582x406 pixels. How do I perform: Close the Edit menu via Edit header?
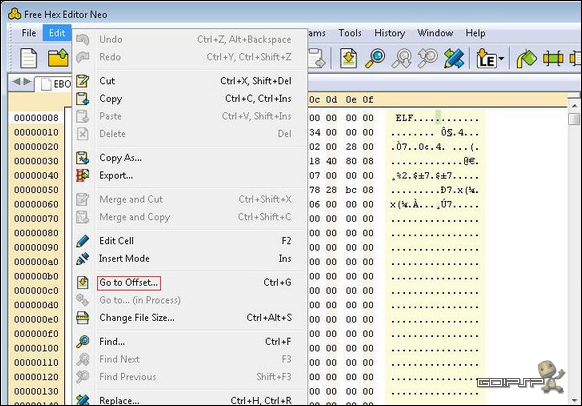57,33
